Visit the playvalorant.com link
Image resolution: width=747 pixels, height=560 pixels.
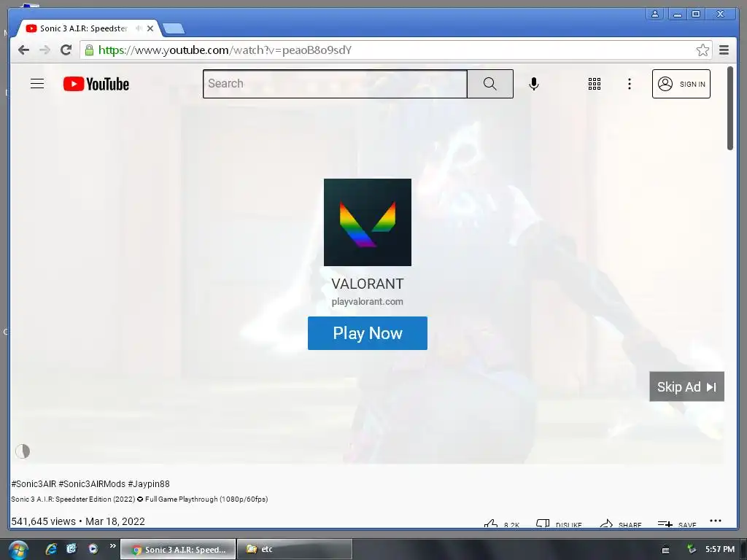coord(368,301)
